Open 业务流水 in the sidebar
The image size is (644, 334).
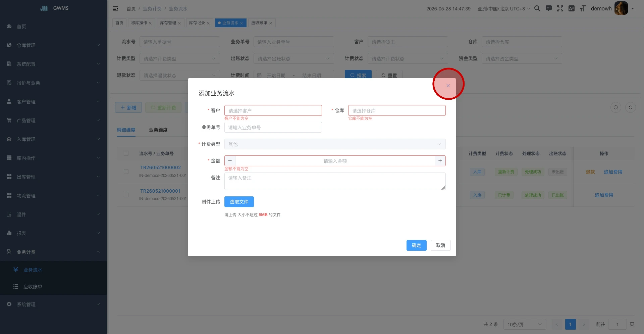click(54, 270)
